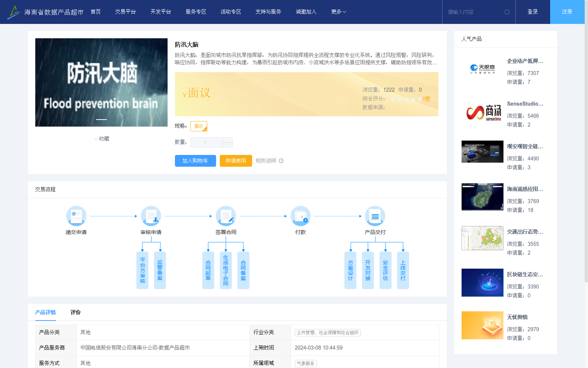Click the 签署合同 step icon

click(226, 216)
